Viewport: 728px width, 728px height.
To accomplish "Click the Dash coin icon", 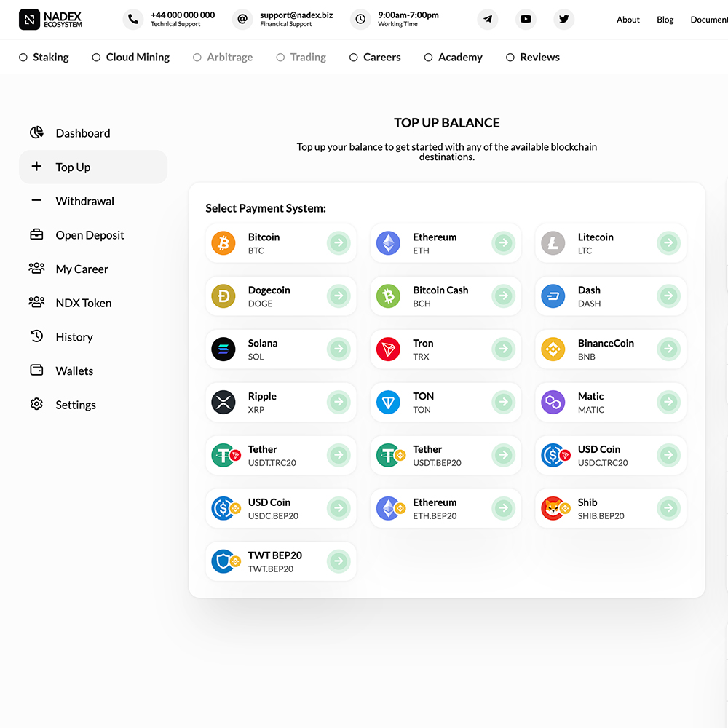I will (553, 296).
